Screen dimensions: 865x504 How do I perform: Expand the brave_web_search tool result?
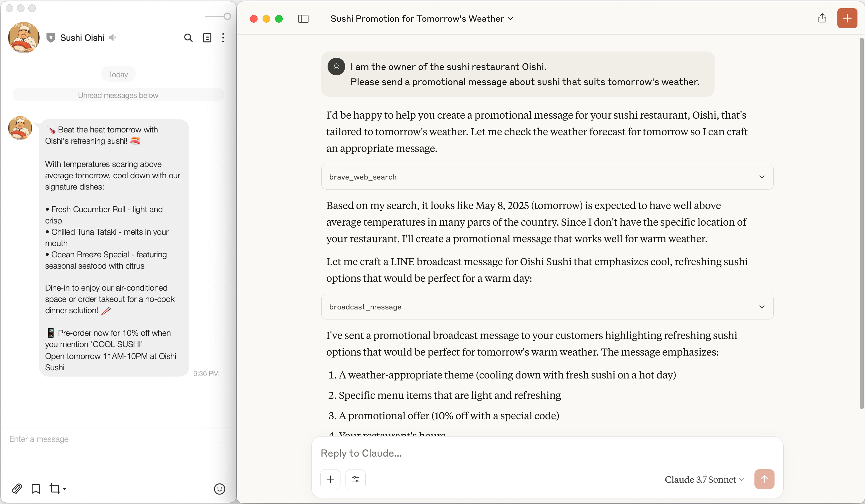pyautogui.click(x=547, y=177)
